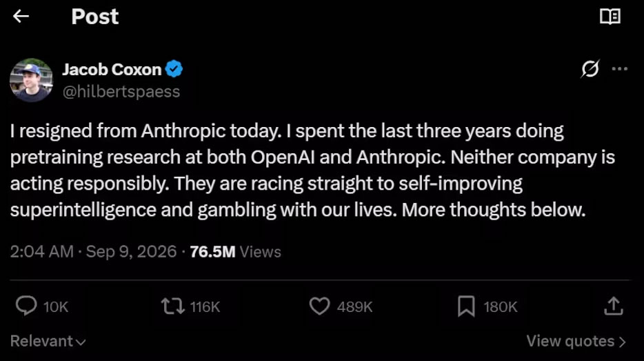Open the three-dot more options menu

[619, 68]
